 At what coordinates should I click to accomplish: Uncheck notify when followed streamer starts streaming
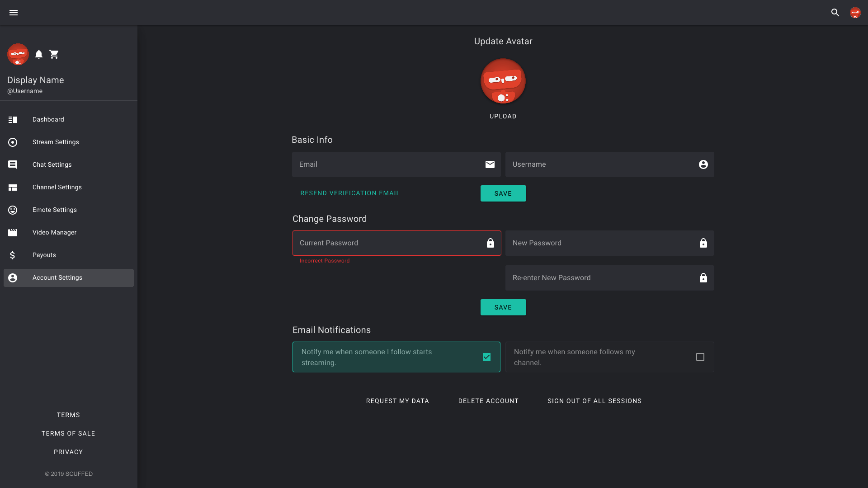coord(486,357)
